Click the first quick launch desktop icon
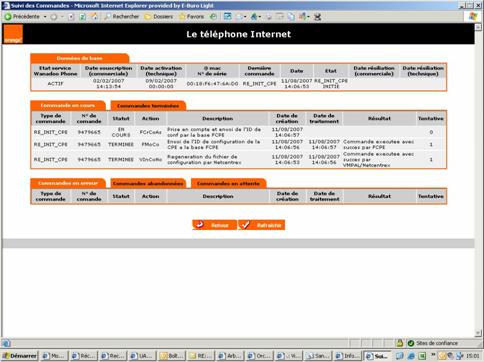Viewport: 484px width, 362px height. tap(399, 356)
